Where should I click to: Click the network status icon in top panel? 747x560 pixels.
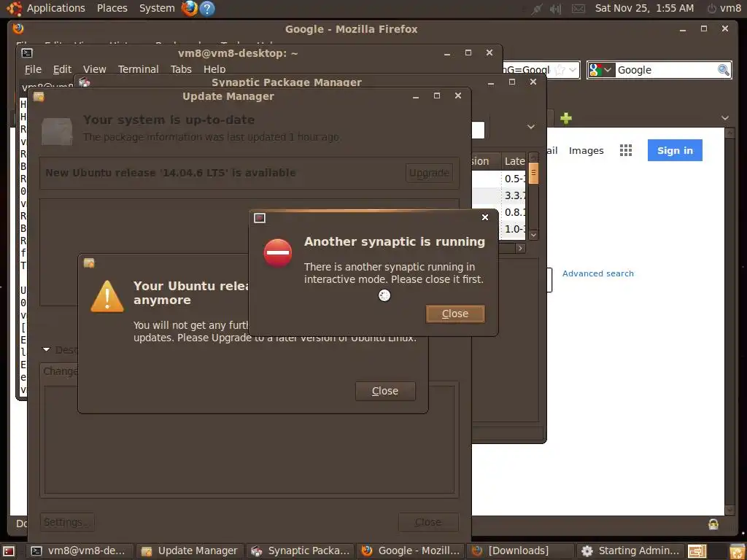click(537, 9)
